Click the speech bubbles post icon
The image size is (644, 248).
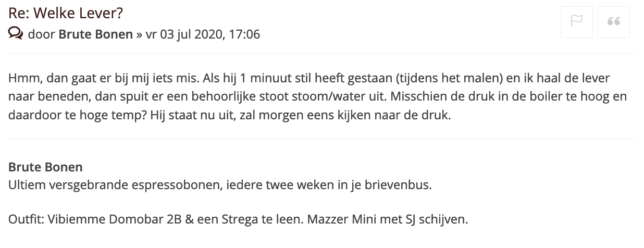(16, 34)
